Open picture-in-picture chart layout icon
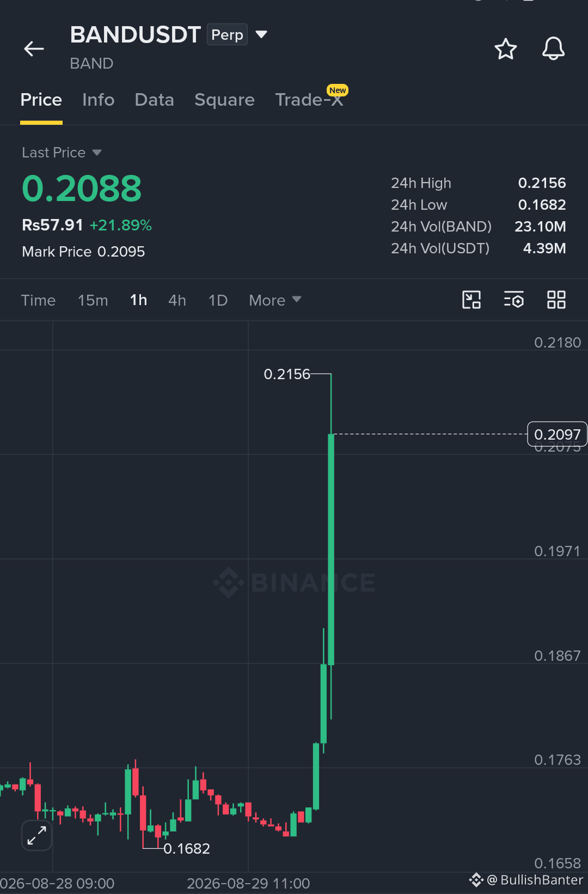This screenshot has height=894, width=588. (471, 300)
